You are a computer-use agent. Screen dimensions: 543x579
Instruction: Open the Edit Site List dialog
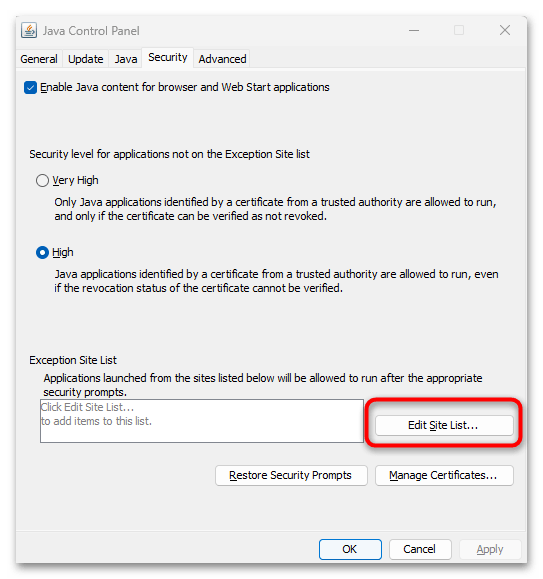pyautogui.click(x=444, y=425)
